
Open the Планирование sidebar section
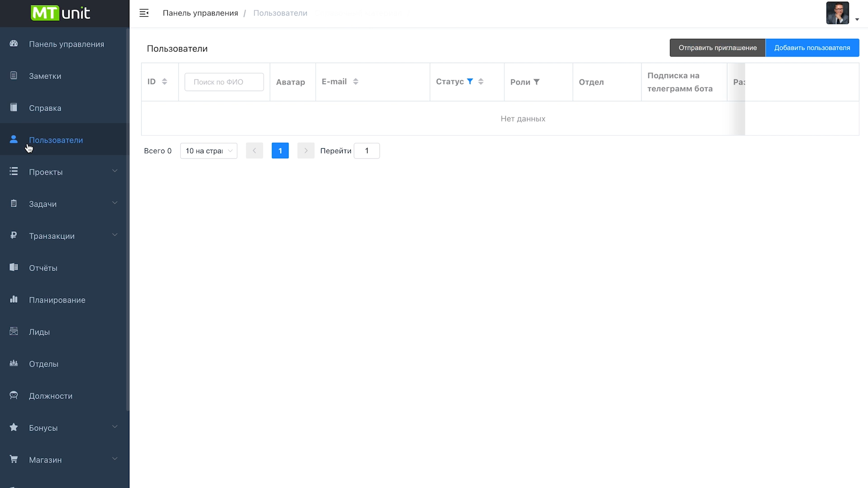click(x=57, y=300)
